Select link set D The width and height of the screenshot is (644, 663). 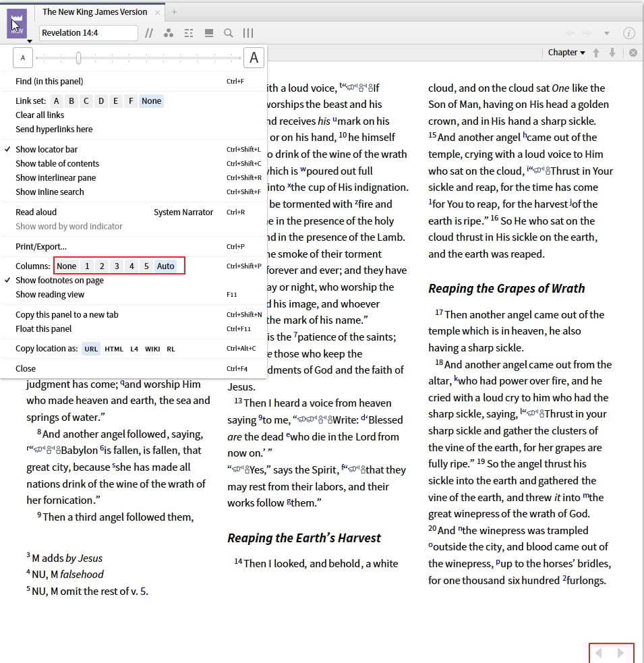click(101, 101)
